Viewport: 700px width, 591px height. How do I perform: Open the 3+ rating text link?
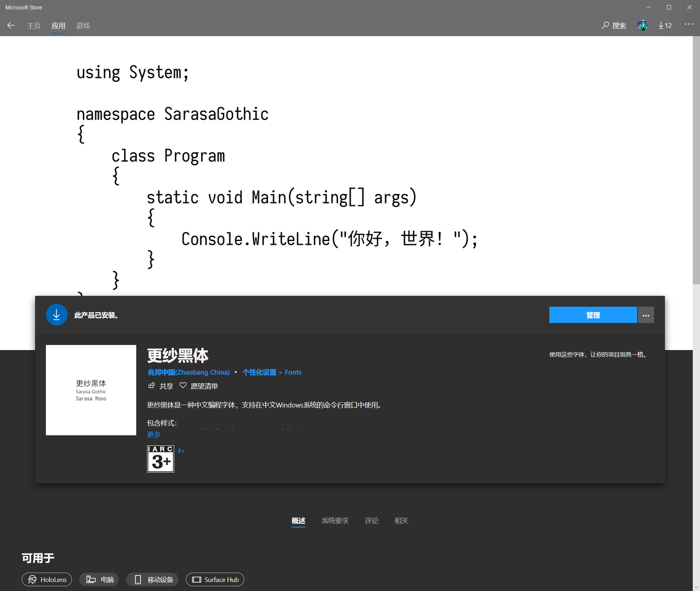coord(181,451)
